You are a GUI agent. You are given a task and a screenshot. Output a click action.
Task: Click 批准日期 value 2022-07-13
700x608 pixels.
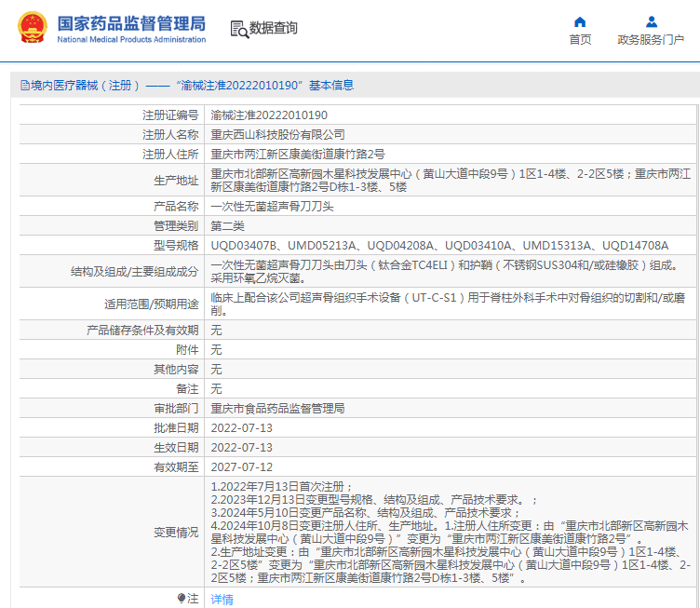click(x=241, y=428)
